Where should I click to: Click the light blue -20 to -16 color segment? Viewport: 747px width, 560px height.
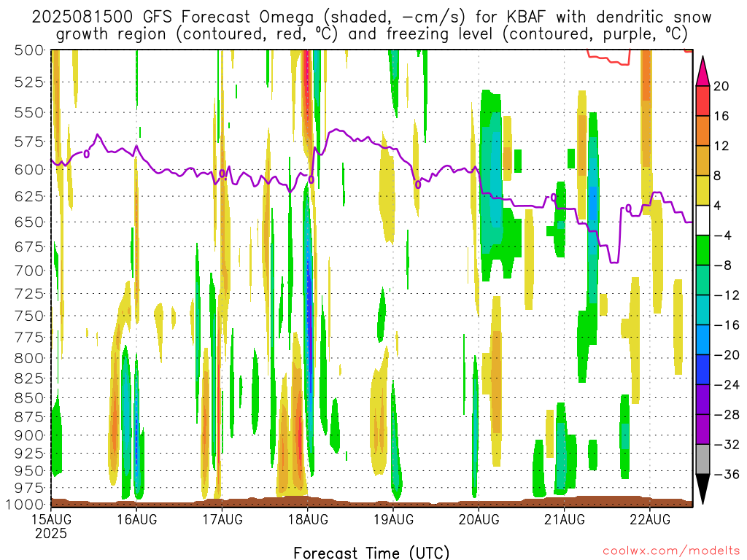click(703, 340)
